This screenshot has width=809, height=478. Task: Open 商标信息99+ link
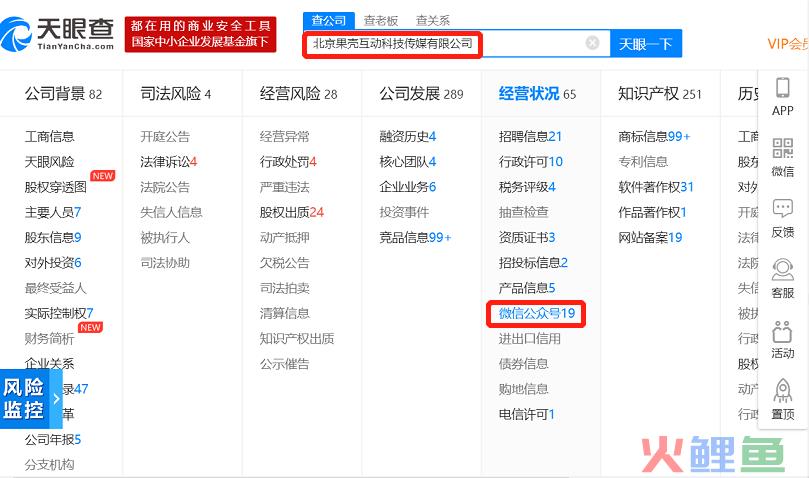[654, 136]
